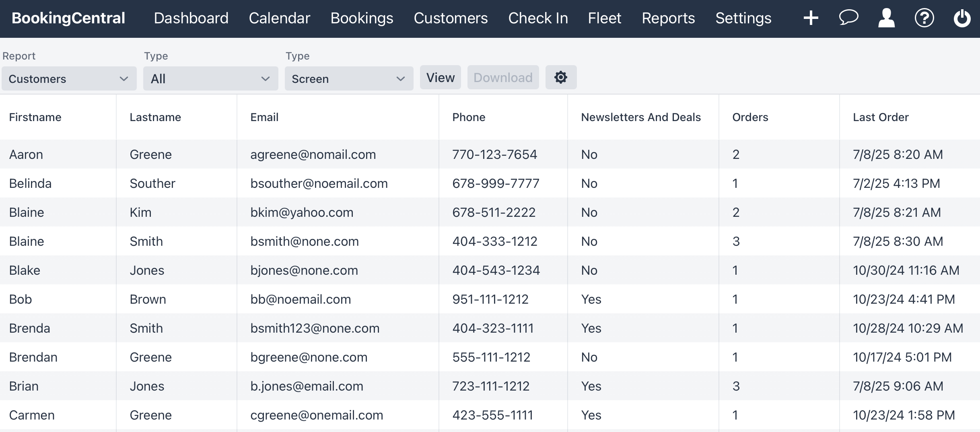Click the plus add-new icon

(x=811, y=18)
